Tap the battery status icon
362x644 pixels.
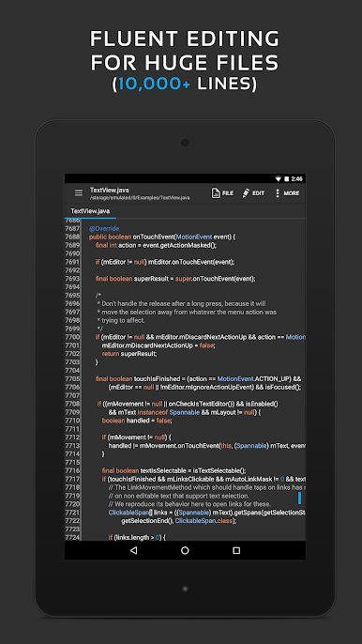[286, 178]
